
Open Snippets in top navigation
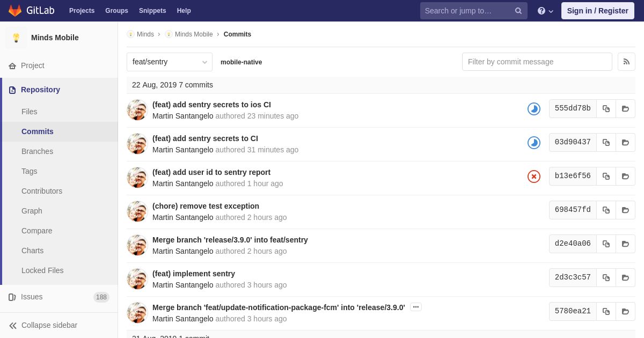coord(152,11)
